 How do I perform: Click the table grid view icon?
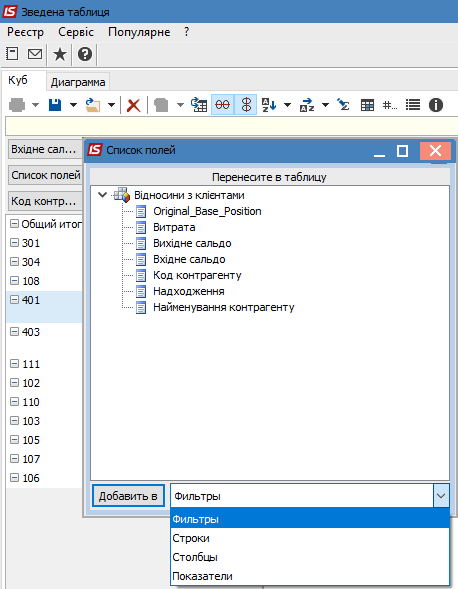click(x=367, y=105)
